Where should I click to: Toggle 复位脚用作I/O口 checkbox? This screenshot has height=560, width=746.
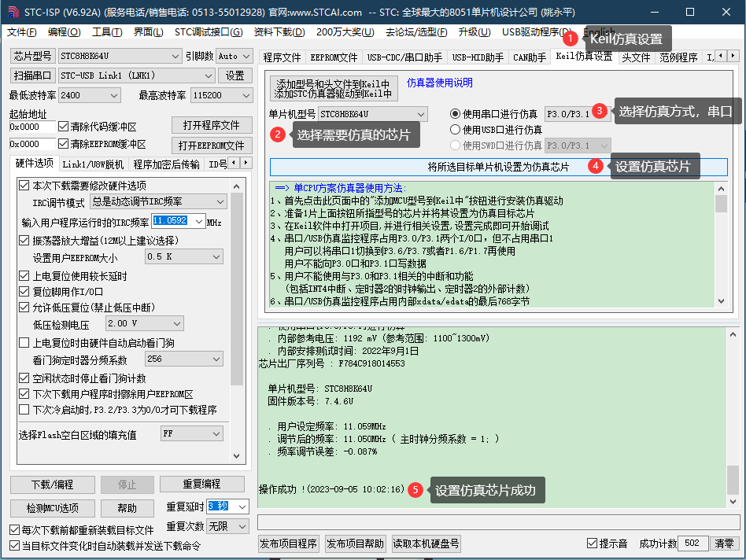[x=24, y=292]
